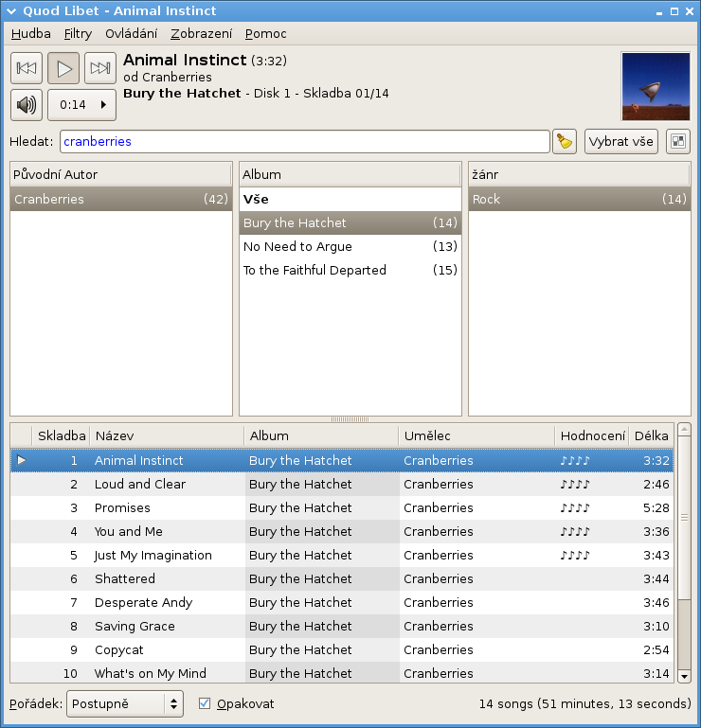
Task: Click the song list vertical scrollbar thumb
Action: (x=684, y=517)
